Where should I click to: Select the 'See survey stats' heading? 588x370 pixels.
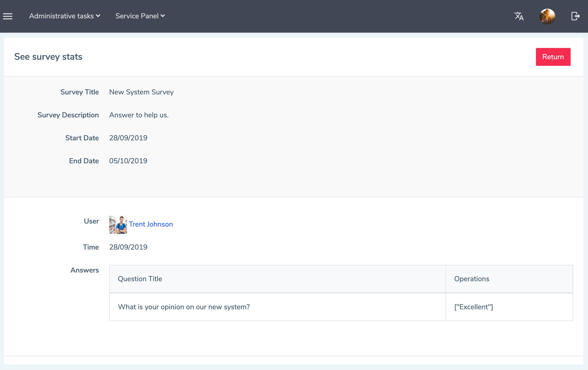point(48,57)
